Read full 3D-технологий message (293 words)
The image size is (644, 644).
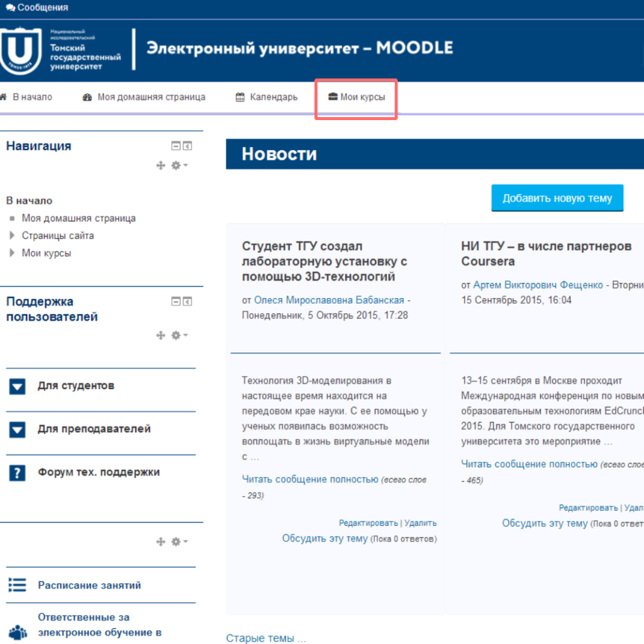tap(310, 479)
